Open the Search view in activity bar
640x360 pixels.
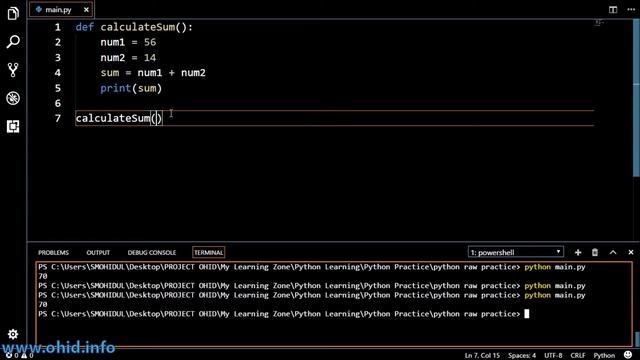point(13,42)
